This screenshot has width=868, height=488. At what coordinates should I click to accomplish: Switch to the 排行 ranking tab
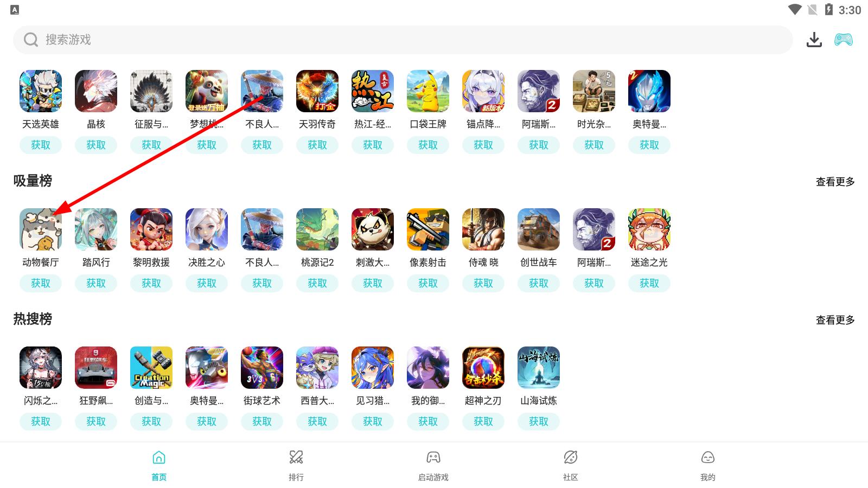click(296, 465)
